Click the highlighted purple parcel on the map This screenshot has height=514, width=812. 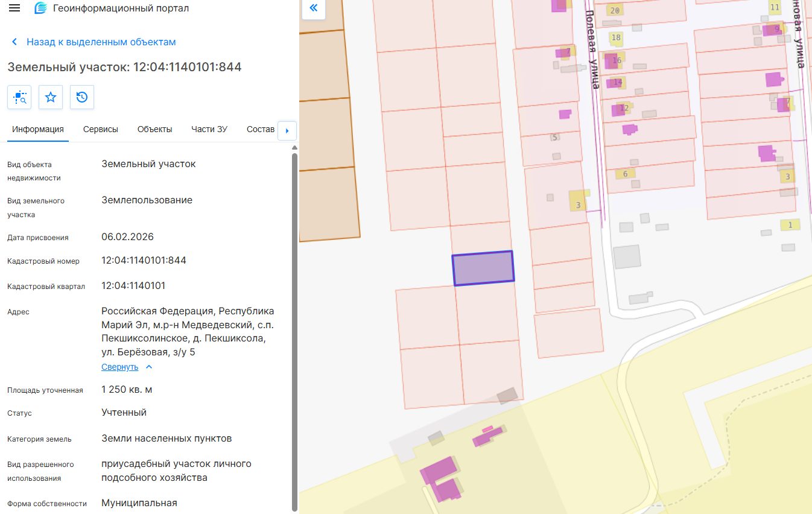pos(483,268)
